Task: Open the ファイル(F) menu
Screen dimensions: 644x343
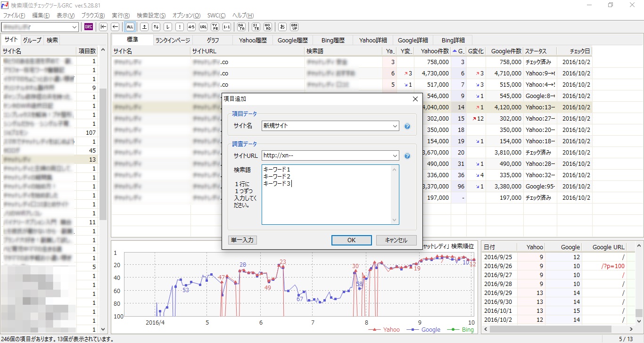Action: coord(14,16)
